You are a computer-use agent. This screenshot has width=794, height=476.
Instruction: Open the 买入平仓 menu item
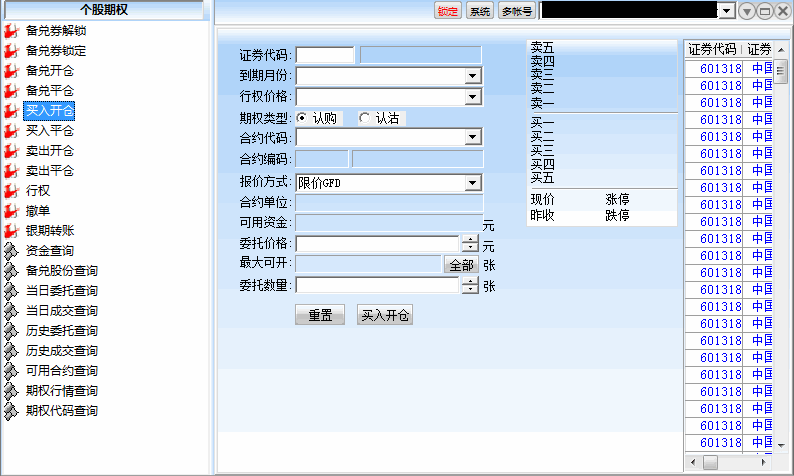pos(50,131)
